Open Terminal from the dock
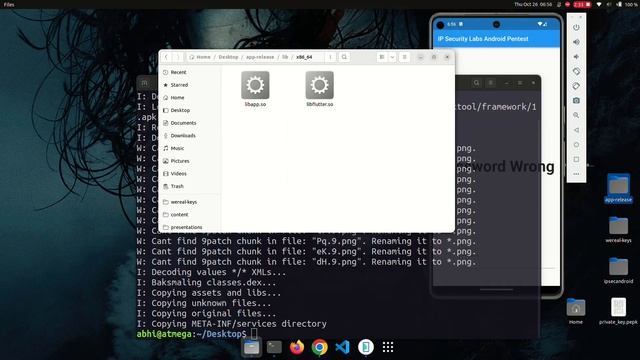 coord(274,347)
